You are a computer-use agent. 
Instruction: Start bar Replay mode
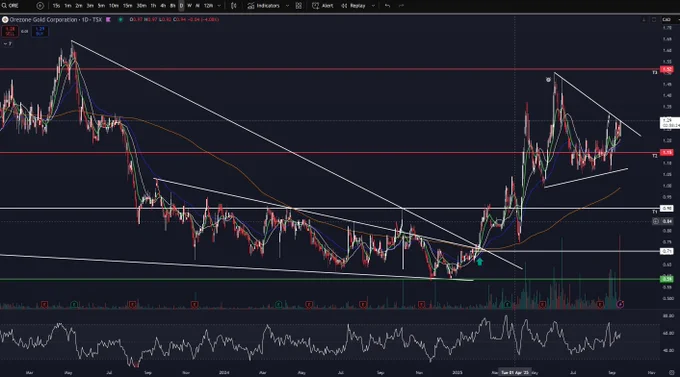tap(353, 6)
